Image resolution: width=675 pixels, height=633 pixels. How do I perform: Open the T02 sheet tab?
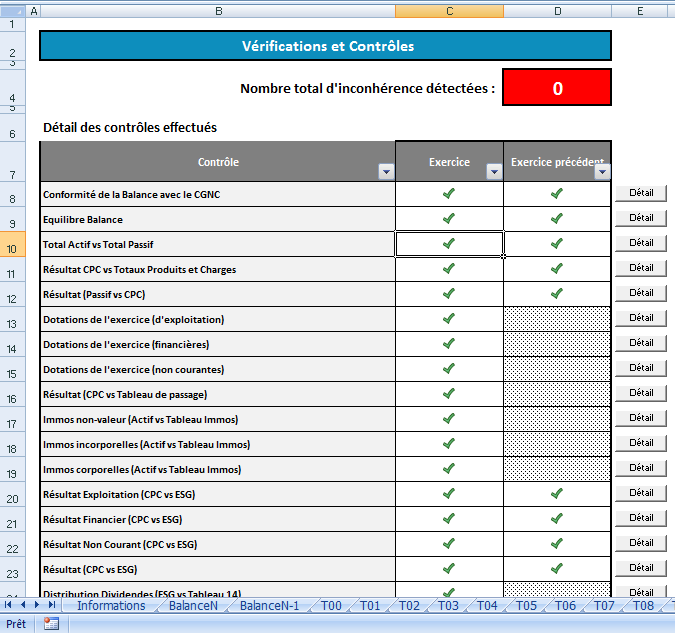[x=409, y=605]
